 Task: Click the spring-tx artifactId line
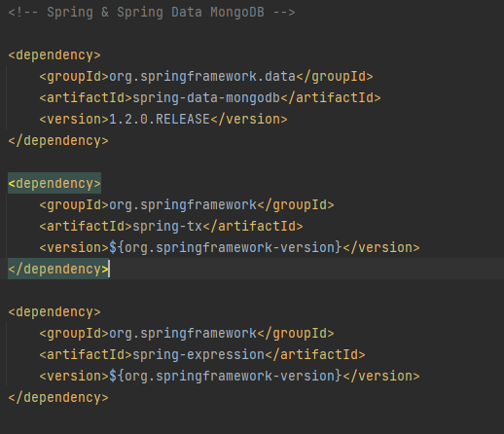(x=171, y=227)
